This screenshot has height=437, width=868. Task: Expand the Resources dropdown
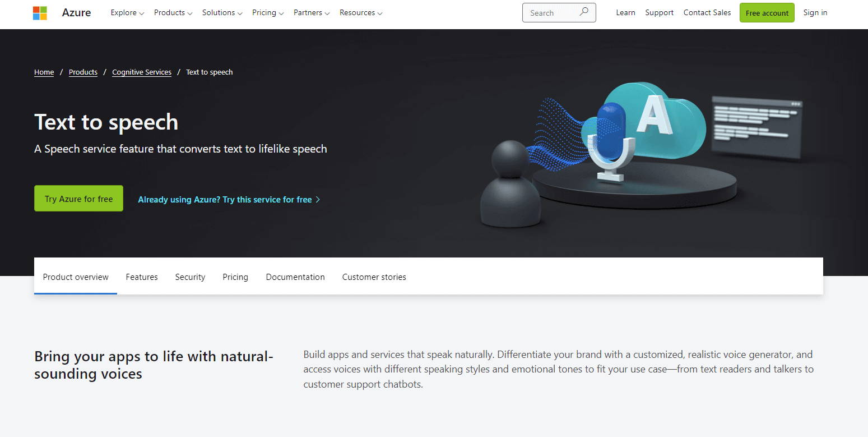[361, 13]
